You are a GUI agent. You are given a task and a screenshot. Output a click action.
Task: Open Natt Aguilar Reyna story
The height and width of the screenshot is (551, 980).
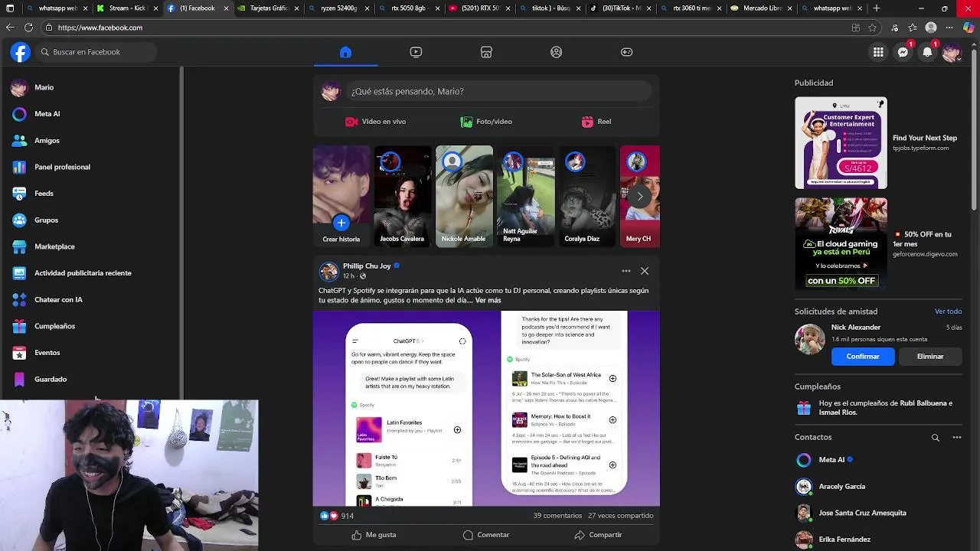[x=526, y=196]
